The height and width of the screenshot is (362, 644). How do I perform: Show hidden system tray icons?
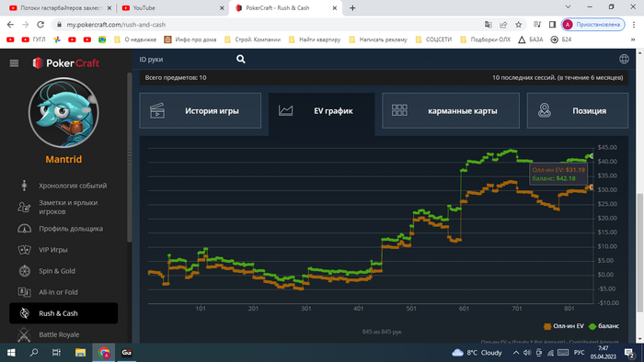pos(516,353)
